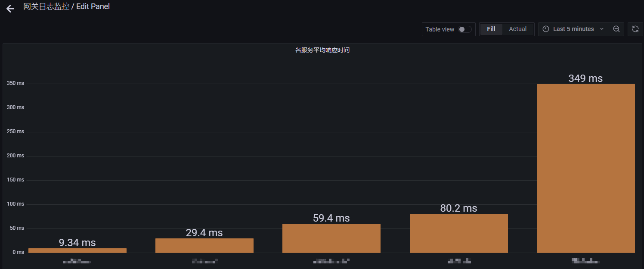Viewport: 644px width, 269px height.
Task: Open the Last 5 minutes time range dropdown
Action: pos(573,29)
